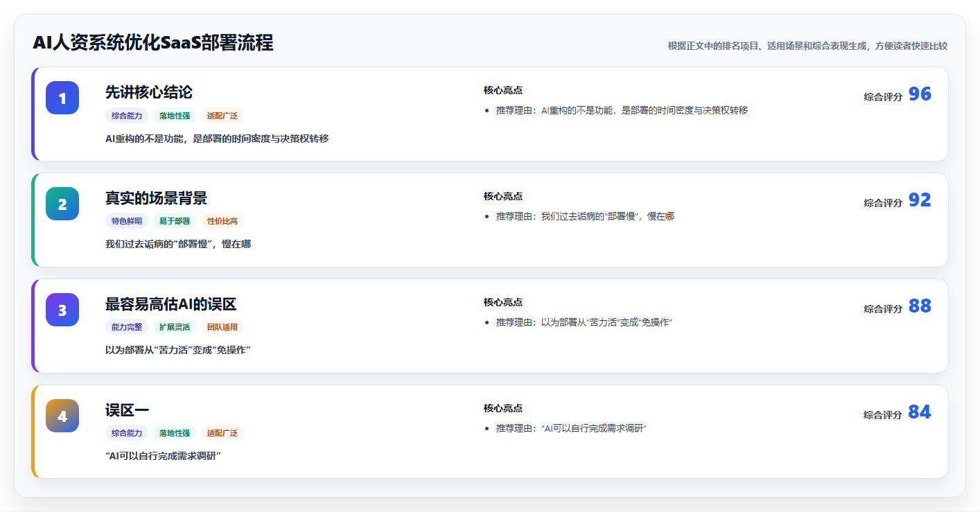The width and height of the screenshot is (980, 512).
Task: Select 综合能力 tag in 先讲核心结论 card
Action: click(x=127, y=116)
